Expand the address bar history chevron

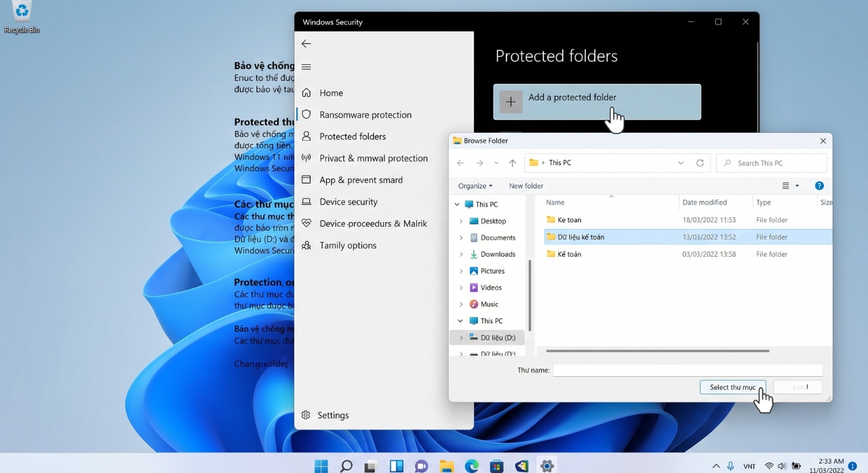[681, 163]
